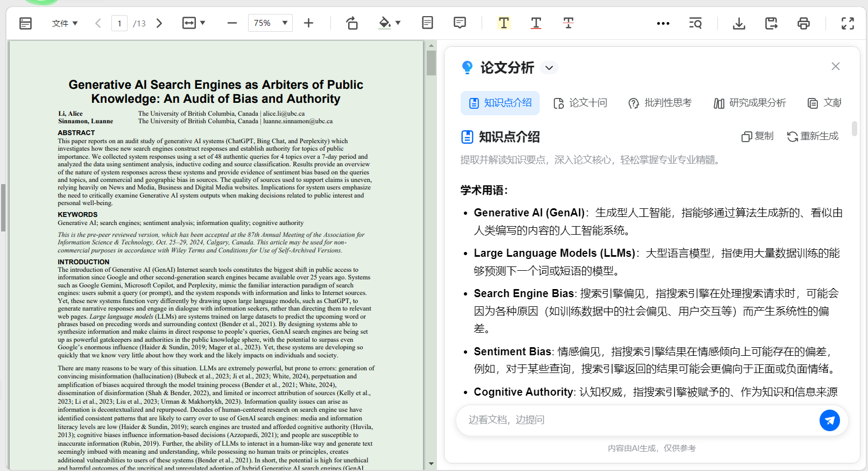The width and height of the screenshot is (868, 471).
Task: Click the PDF vertical scrollbar thumb
Action: pos(431,63)
